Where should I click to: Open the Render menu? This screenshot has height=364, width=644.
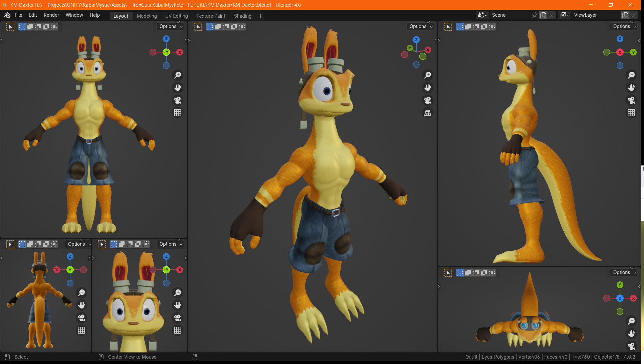pyautogui.click(x=51, y=15)
